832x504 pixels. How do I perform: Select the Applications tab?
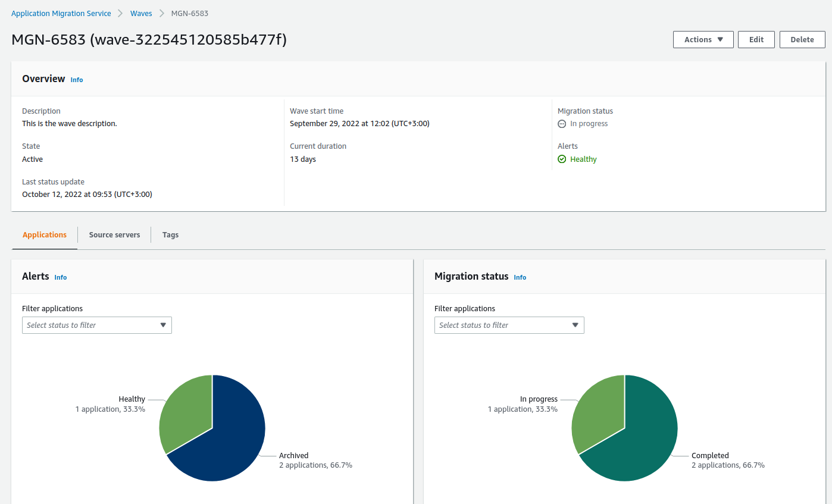[45, 234]
